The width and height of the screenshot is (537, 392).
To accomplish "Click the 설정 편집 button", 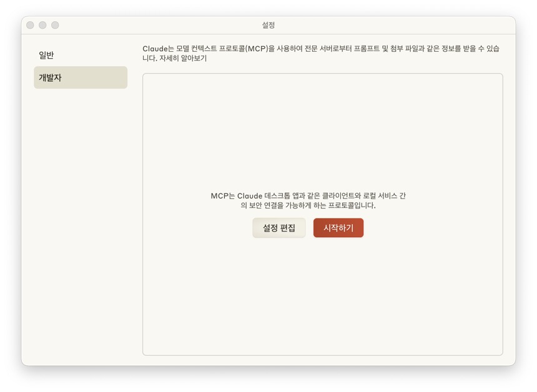I will (x=278, y=228).
